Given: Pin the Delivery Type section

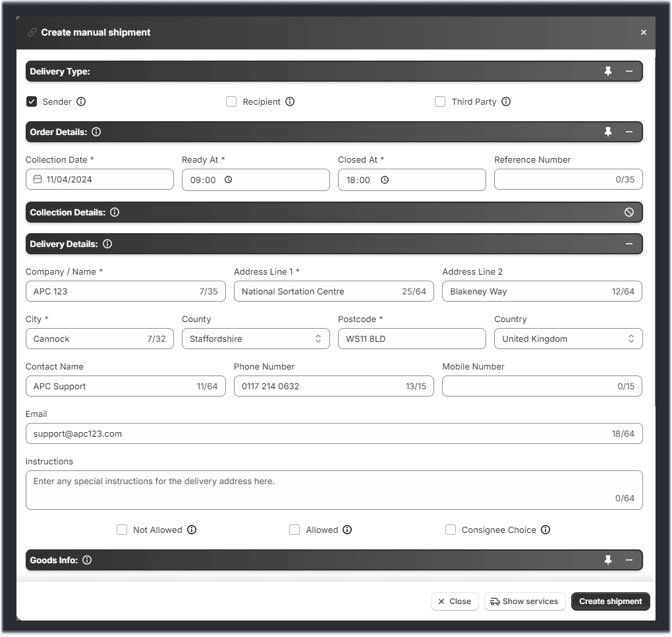Looking at the screenshot, I should pyautogui.click(x=607, y=71).
